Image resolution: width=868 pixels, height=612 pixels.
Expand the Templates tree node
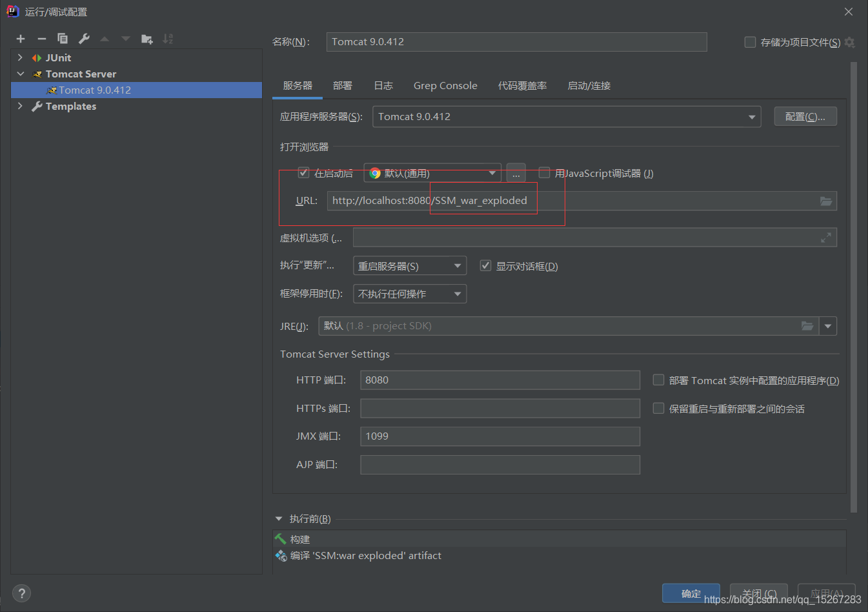click(21, 106)
